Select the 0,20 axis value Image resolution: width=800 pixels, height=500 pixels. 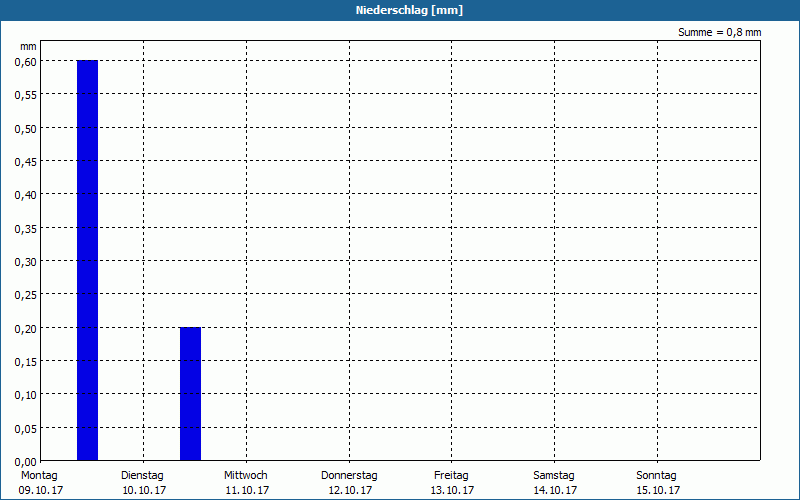(26, 329)
